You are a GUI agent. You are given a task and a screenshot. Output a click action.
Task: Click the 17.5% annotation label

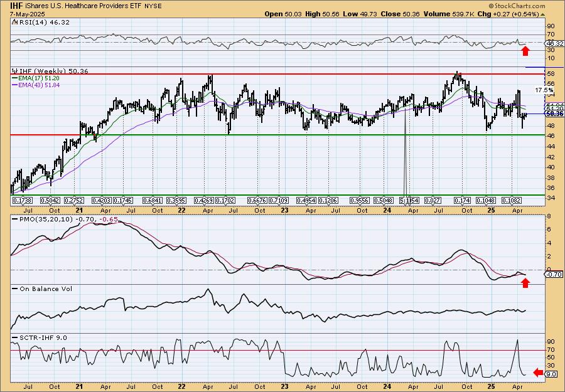[544, 90]
